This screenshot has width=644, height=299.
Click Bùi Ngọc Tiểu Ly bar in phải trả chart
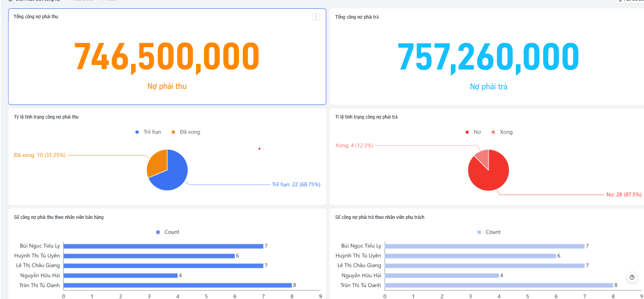coord(485,246)
